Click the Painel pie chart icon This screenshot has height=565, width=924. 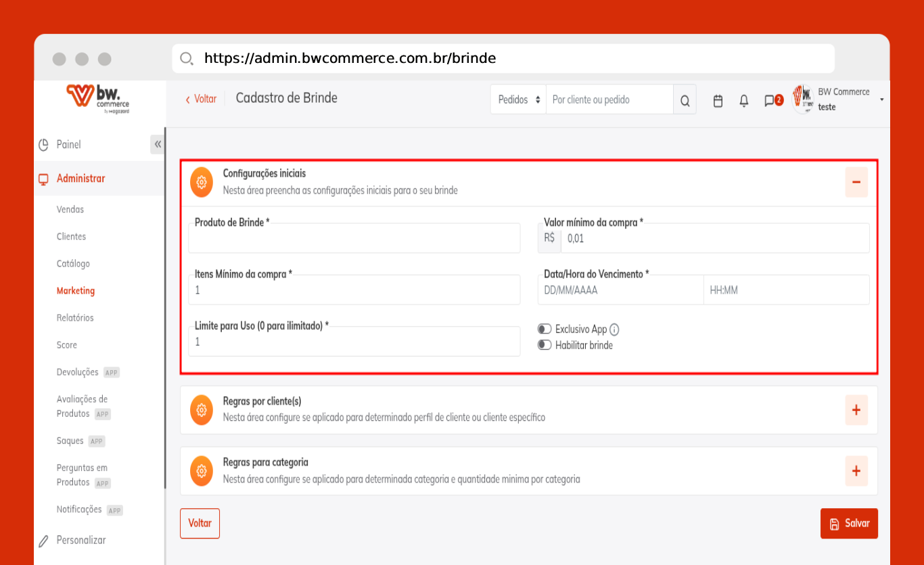coord(44,145)
